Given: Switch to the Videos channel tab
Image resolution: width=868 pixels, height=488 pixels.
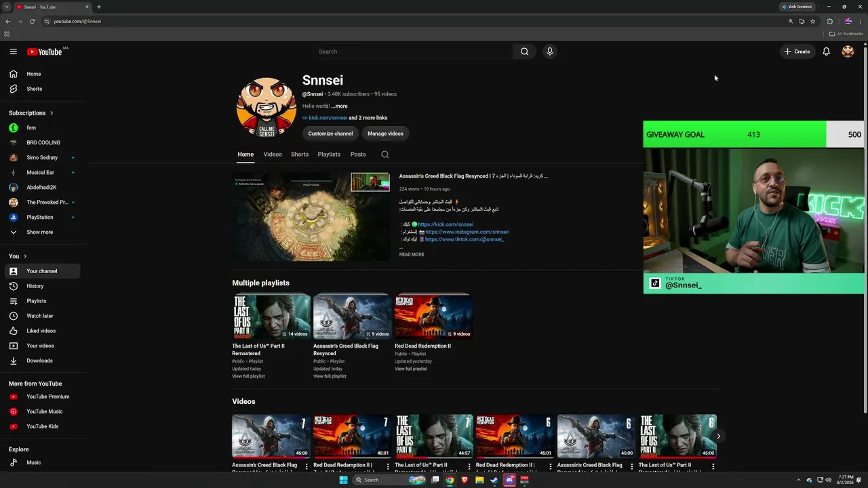Looking at the screenshot, I should tap(273, 155).
